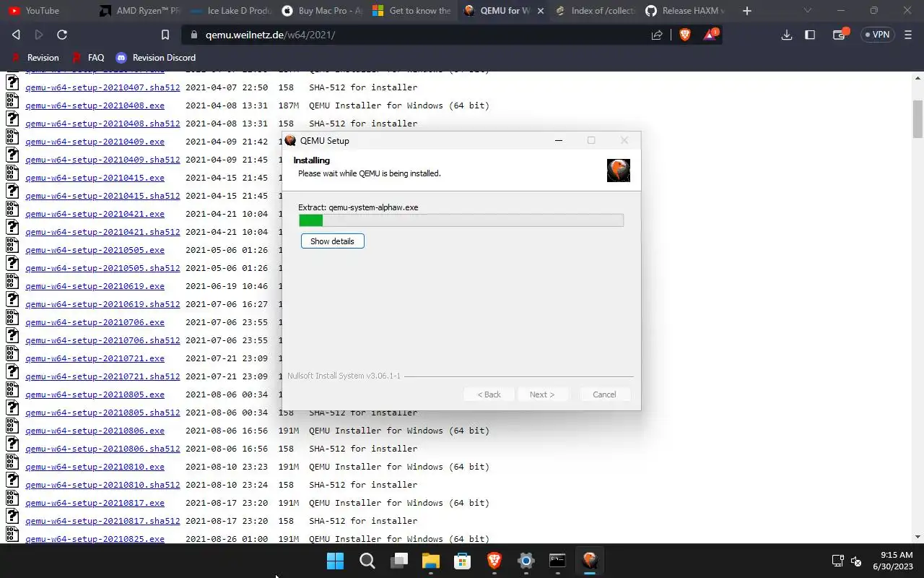Switch to the Release HAXM tab

(x=685, y=11)
